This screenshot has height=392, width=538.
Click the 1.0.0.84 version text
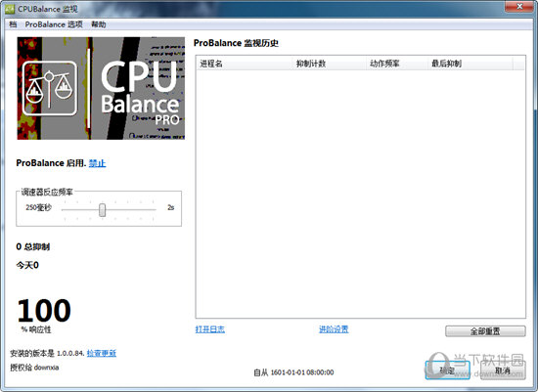(70, 353)
